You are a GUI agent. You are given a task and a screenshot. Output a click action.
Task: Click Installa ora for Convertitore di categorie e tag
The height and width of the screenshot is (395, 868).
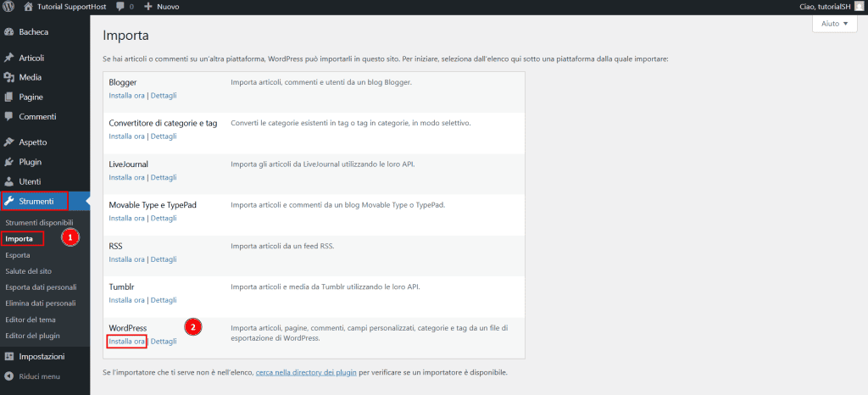(x=127, y=136)
